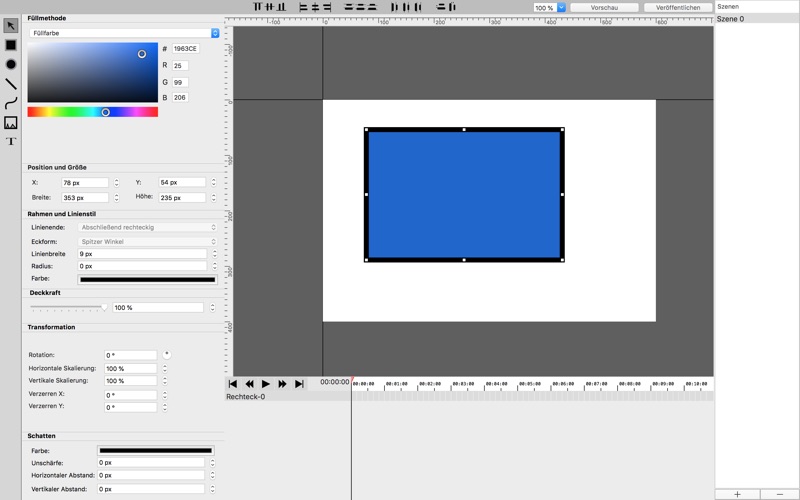Select the rectangle shape tool
The image size is (800, 500).
(11, 45)
